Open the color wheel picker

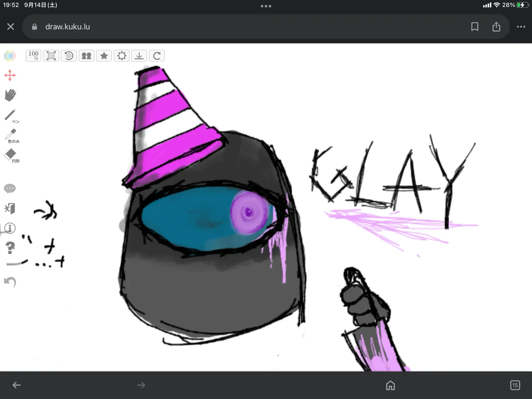click(10, 56)
